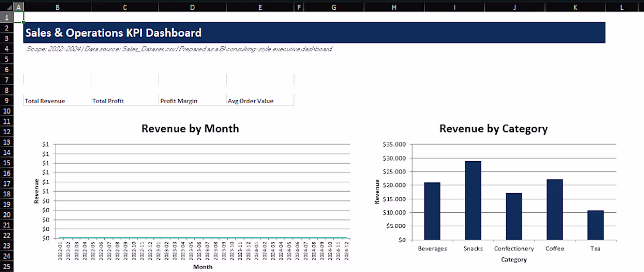This screenshot has width=644, height=272.
Task: Select column A header
Action: [19, 7]
